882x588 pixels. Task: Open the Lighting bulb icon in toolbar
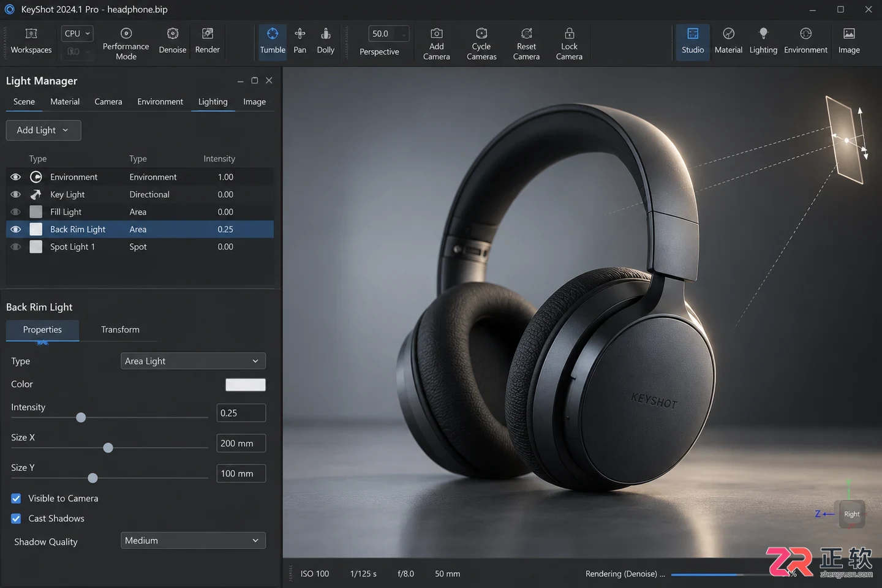[x=763, y=34]
